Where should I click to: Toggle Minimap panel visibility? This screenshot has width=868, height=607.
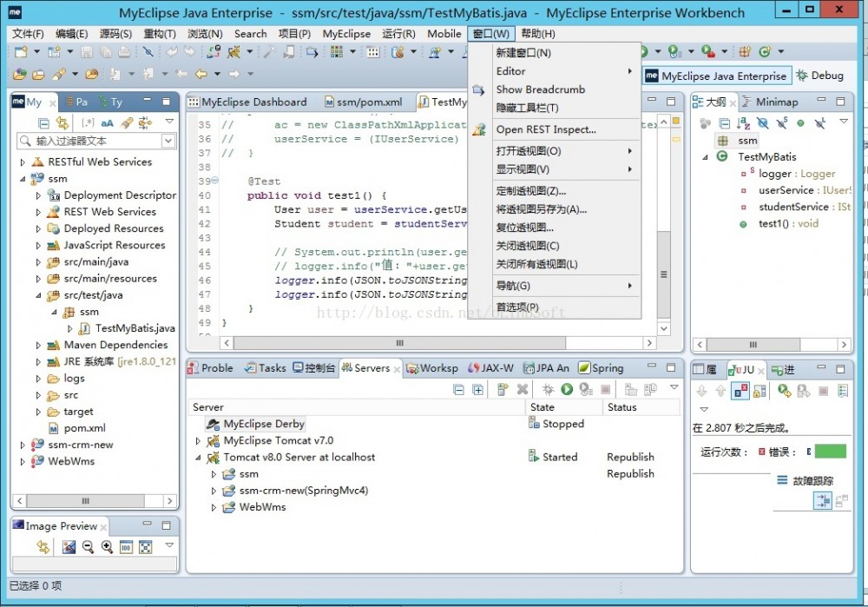(778, 102)
